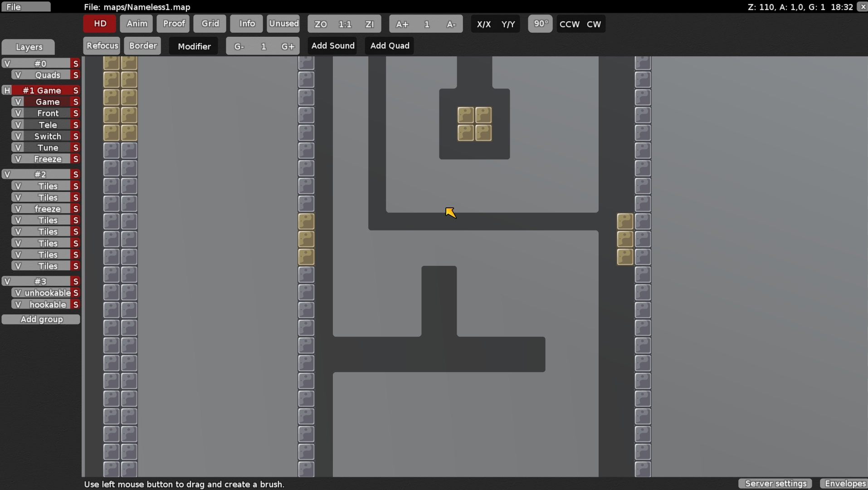The image size is (868, 490).
Task: Expand the collapsed #1 Game group
Action: pos(7,90)
